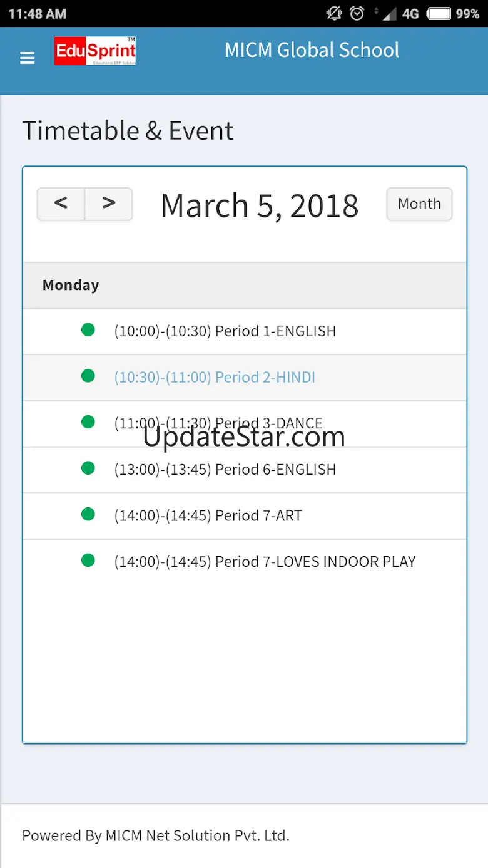Switch to Month view
Screen dimensions: 488x868
coord(419,204)
